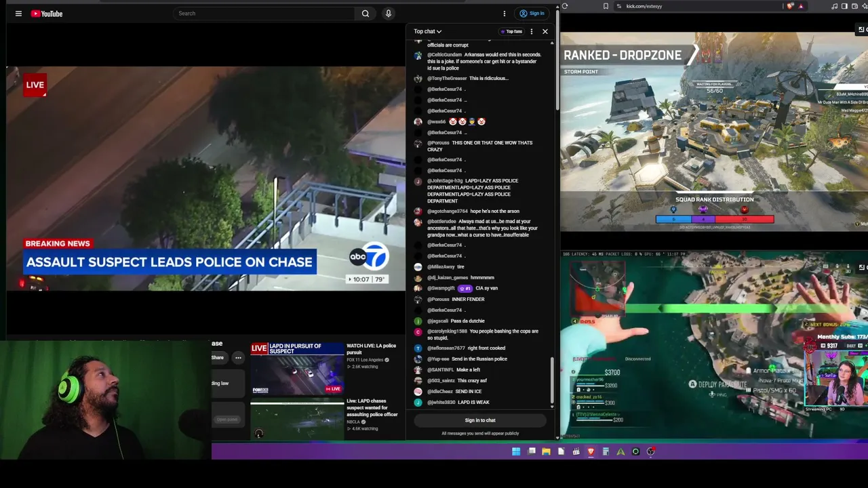This screenshot has width=868, height=488.
Task: Open NBCLA LAPD chase video thumbnail
Action: tap(297, 420)
